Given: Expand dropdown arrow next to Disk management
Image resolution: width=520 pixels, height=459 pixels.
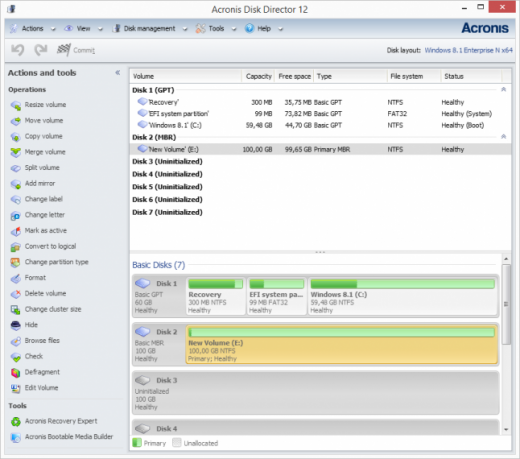Looking at the screenshot, I should (x=185, y=29).
